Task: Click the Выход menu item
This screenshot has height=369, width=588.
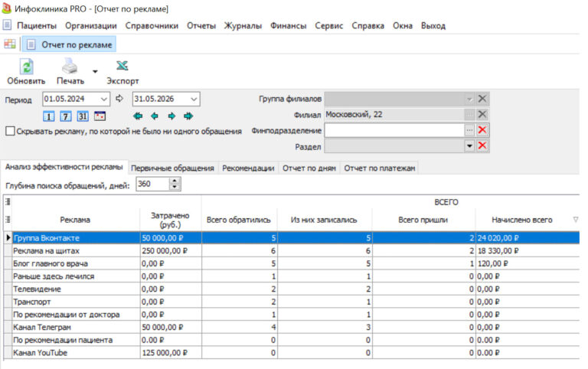Action: coord(433,26)
